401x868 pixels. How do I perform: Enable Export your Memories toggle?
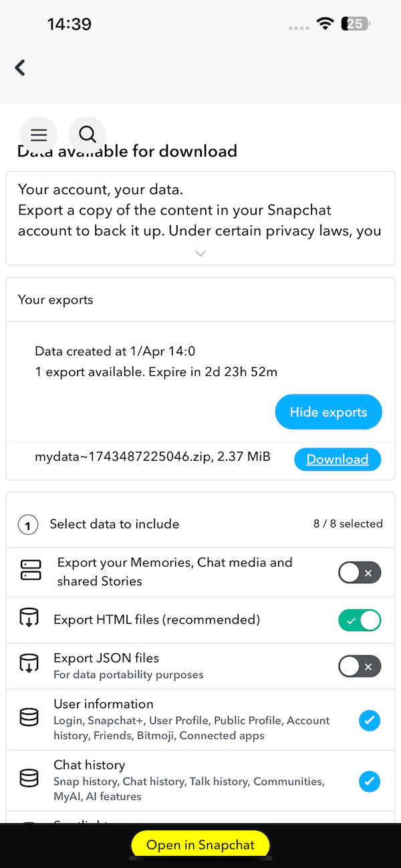click(360, 572)
